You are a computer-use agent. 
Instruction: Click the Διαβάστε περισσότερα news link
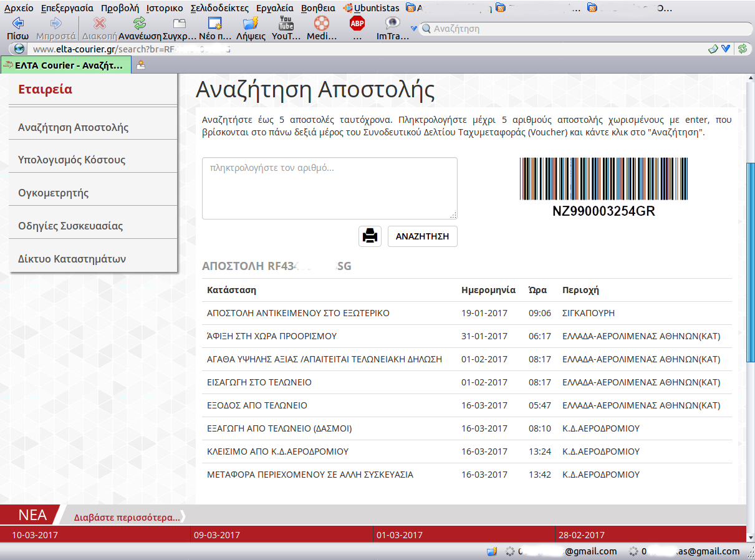pos(127,517)
